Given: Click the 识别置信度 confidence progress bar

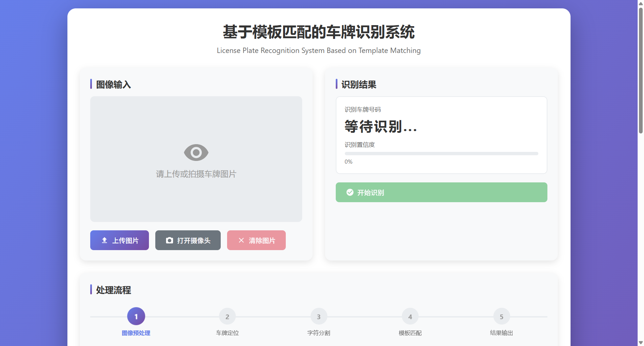Looking at the screenshot, I should pyautogui.click(x=441, y=153).
